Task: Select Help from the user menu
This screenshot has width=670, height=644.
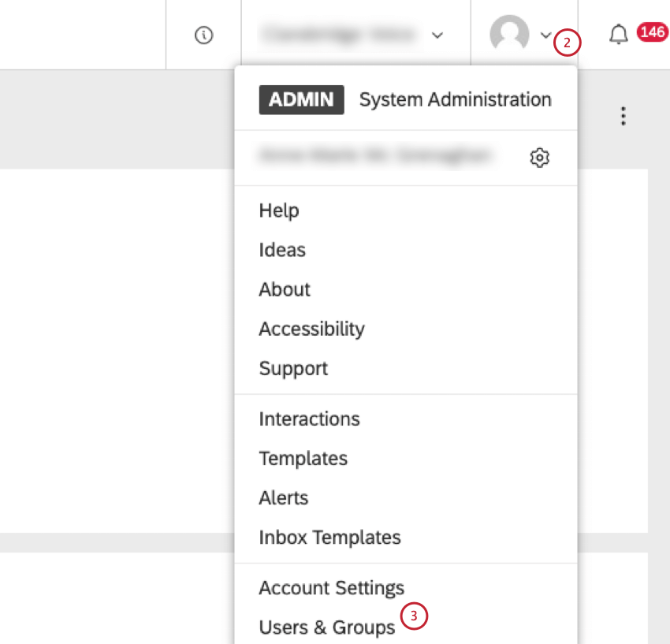Action: 279,210
